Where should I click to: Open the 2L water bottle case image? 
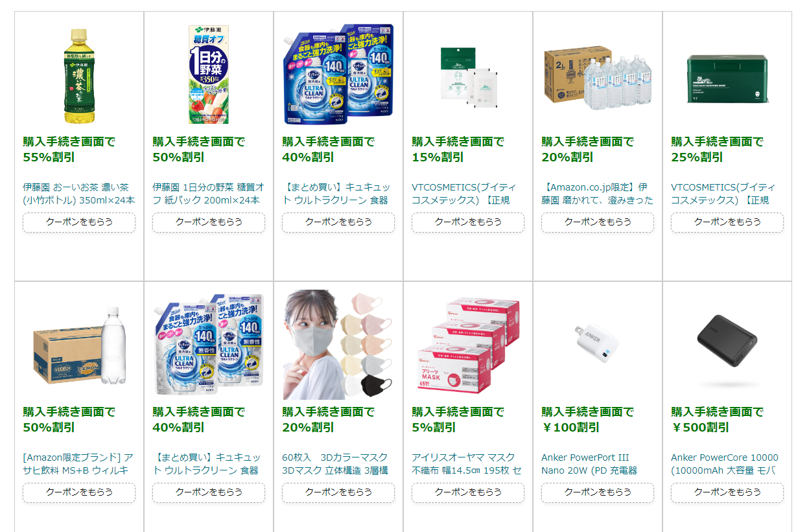pos(597,75)
